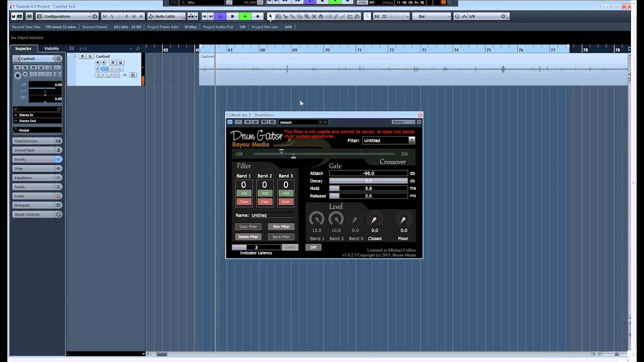This screenshot has width=644, height=362.
Task: Click the New Filter button
Action: [281, 227]
